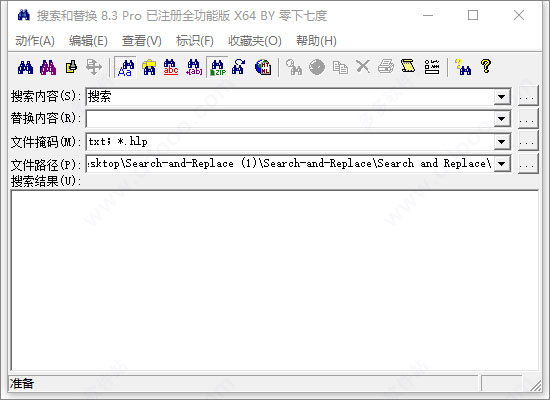Click the binoculars with curved arrow icon
Screen dimensions: 550x400
[x=239, y=67]
